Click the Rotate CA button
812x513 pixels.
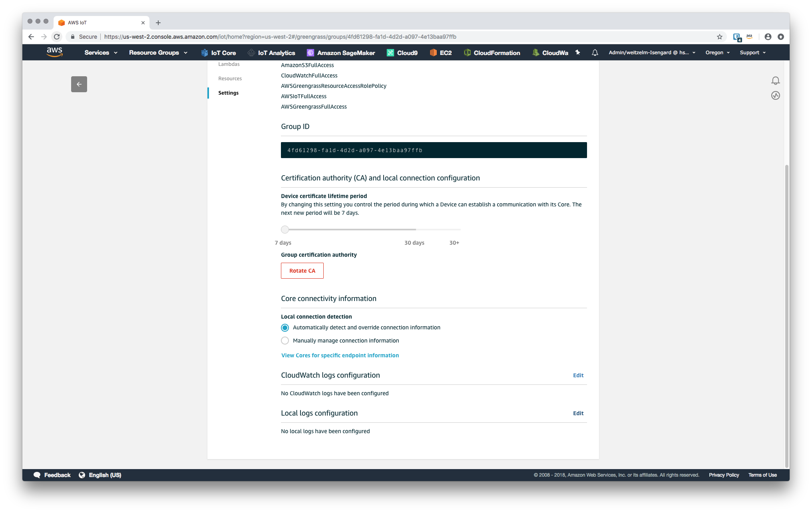[302, 271]
